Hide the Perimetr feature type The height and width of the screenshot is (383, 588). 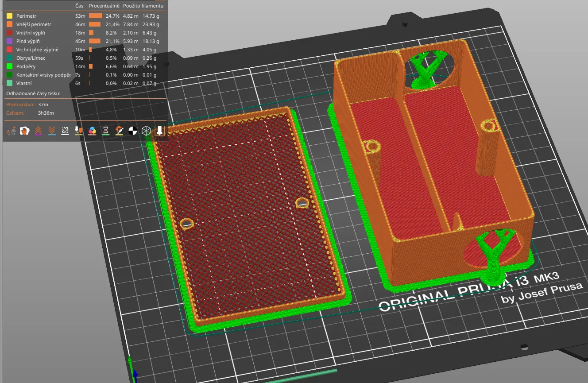click(26, 16)
